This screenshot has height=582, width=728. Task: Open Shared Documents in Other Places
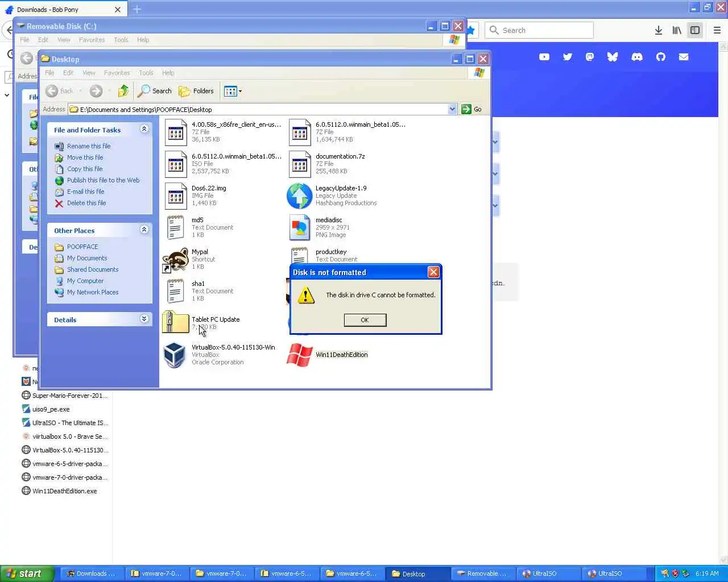tap(93, 269)
